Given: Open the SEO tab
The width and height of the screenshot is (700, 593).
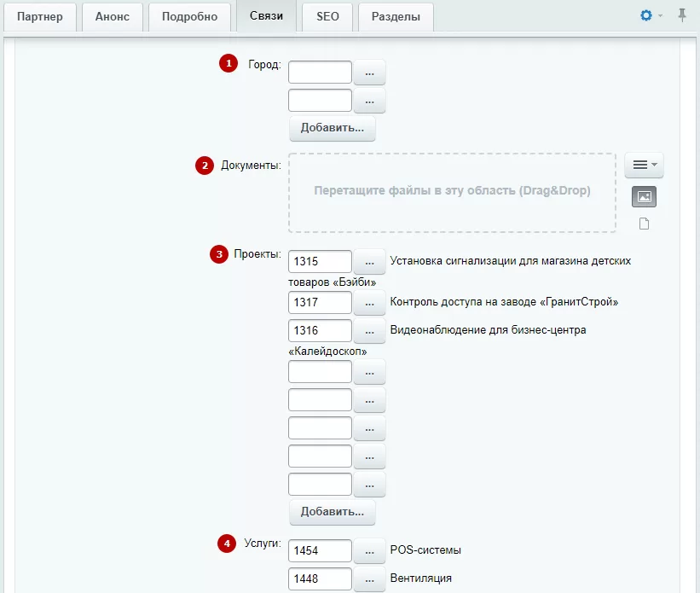Looking at the screenshot, I should tap(327, 16).
